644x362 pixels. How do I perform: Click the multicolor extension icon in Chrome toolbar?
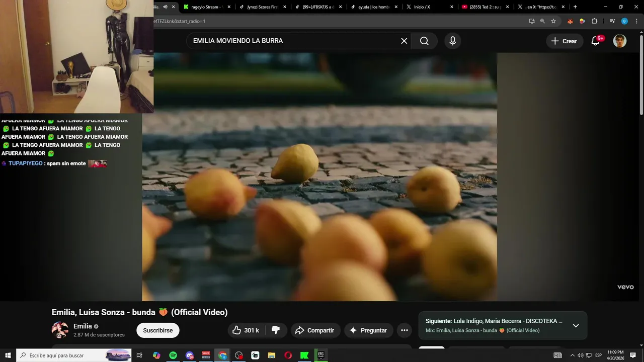click(x=582, y=21)
